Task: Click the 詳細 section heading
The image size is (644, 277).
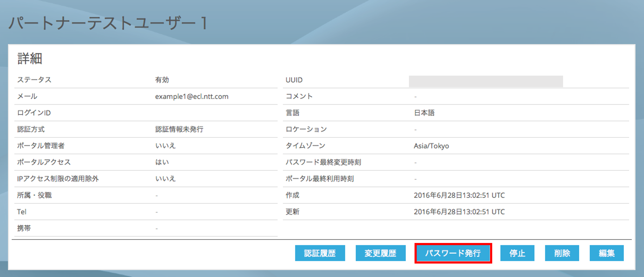Action: click(30, 58)
